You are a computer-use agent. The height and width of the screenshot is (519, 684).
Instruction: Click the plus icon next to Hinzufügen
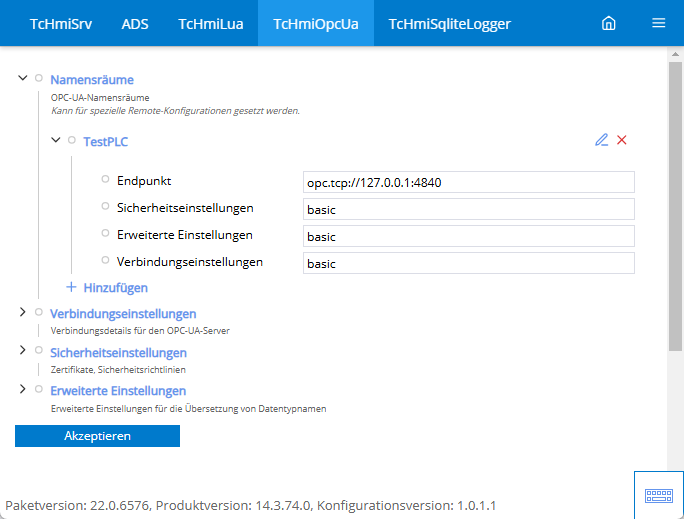point(71,287)
